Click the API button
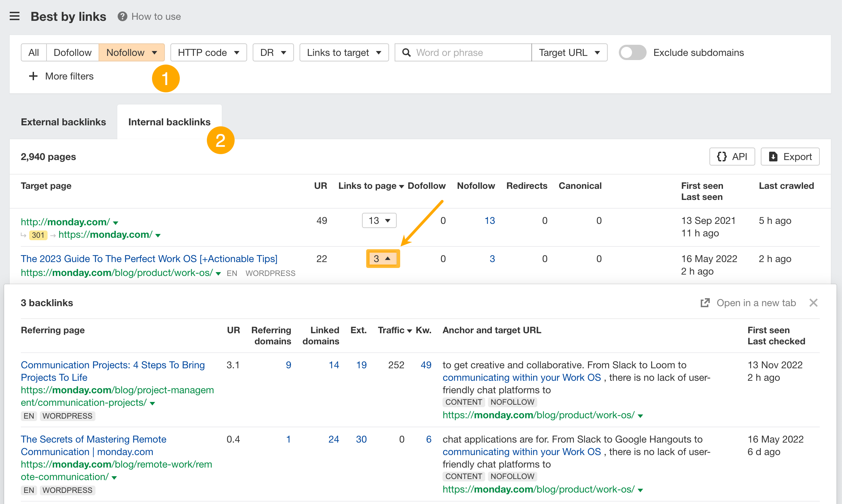 pyautogui.click(x=732, y=157)
